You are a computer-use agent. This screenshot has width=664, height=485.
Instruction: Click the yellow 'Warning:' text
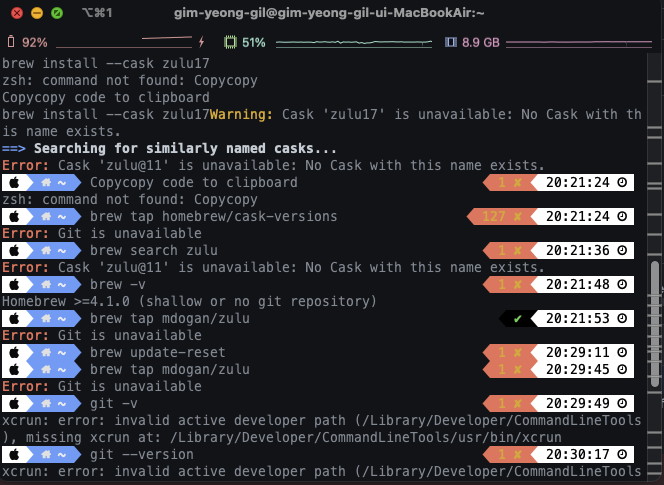241,114
